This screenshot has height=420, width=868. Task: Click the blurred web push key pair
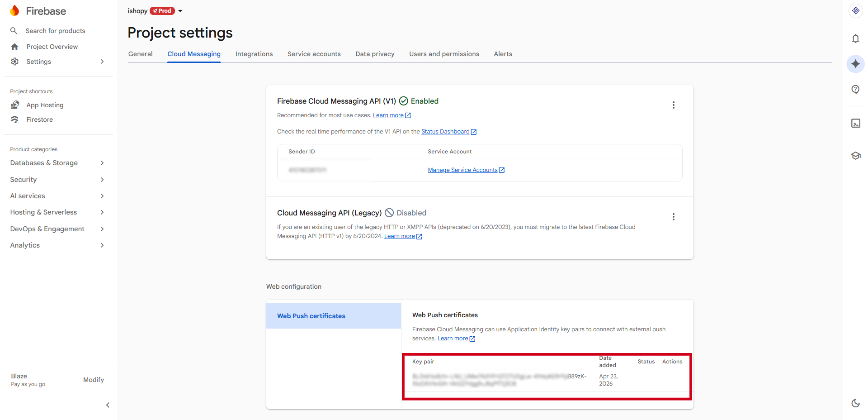tap(499, 380)
